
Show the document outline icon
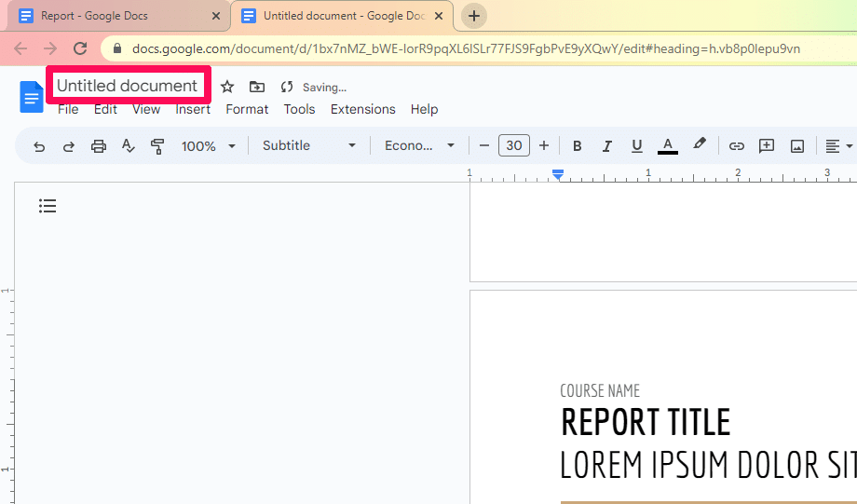click(x=48, y=206)
